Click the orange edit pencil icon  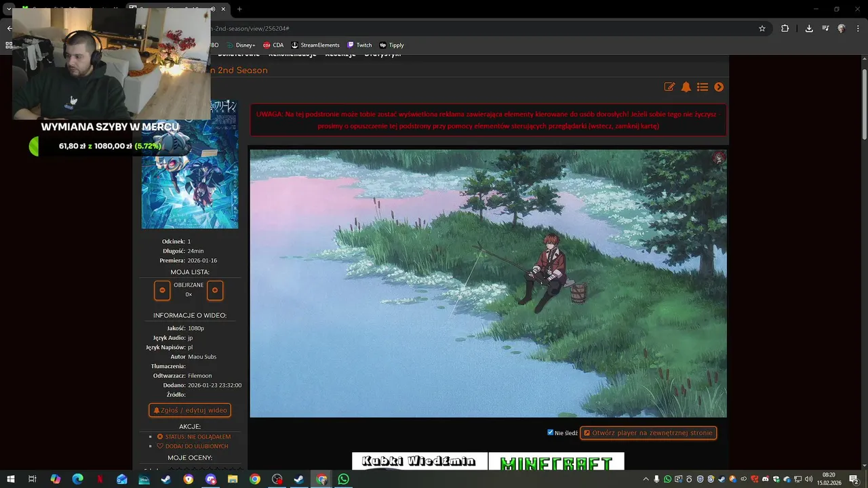tap(669, 87)
